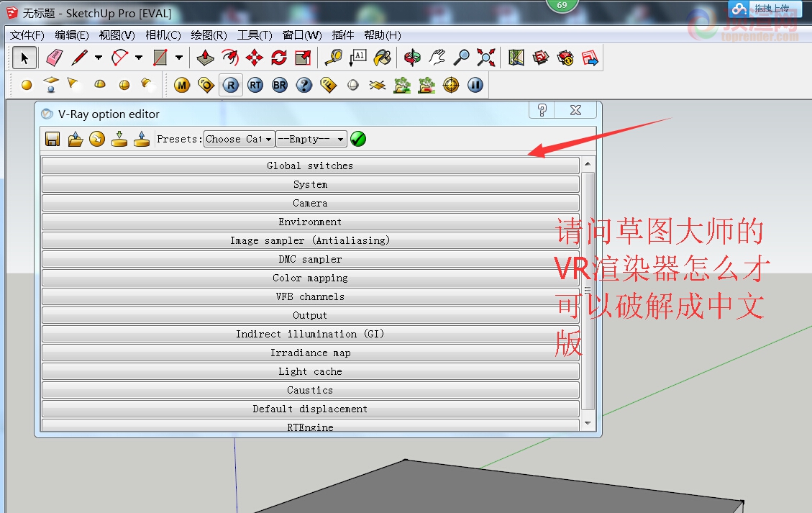The width and height of the screenshot is (812, 513).
Task: Click Send to LayOut icon
Action: tap(590, 58)
